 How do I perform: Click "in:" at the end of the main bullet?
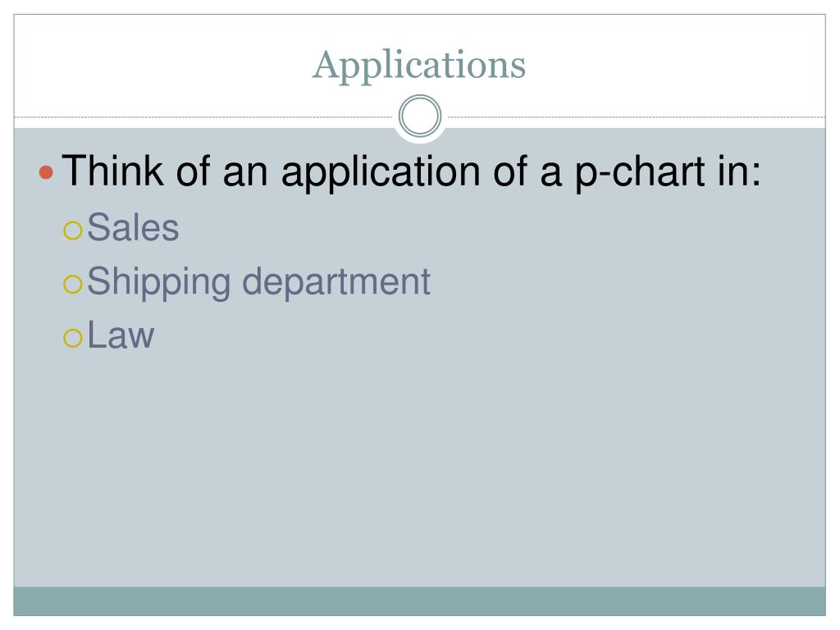pos(739,171)
